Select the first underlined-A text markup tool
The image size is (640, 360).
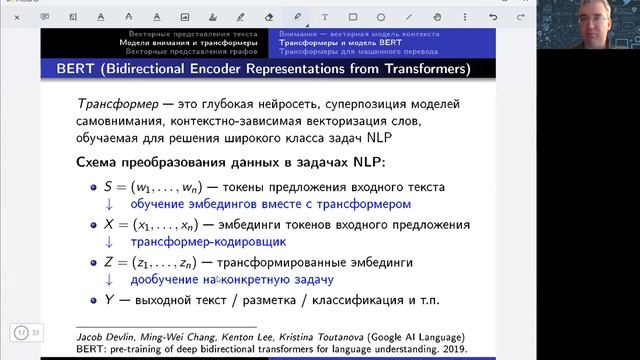(101, 17)
